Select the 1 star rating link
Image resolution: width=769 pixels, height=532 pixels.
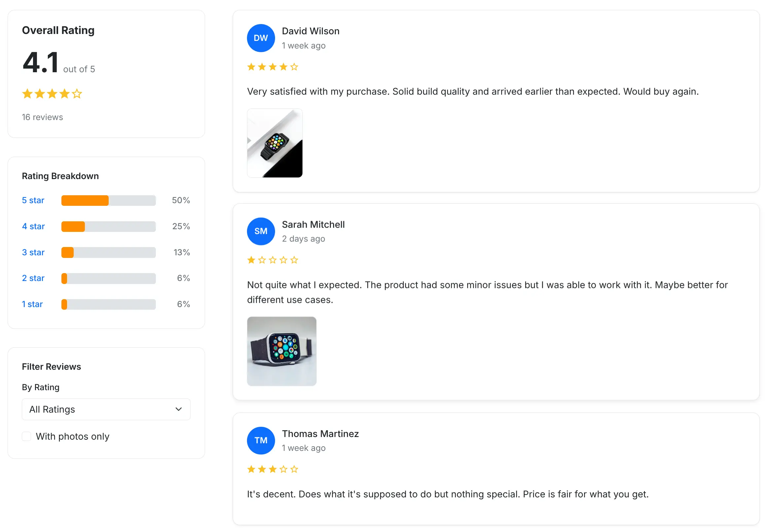tap(32, 304)
